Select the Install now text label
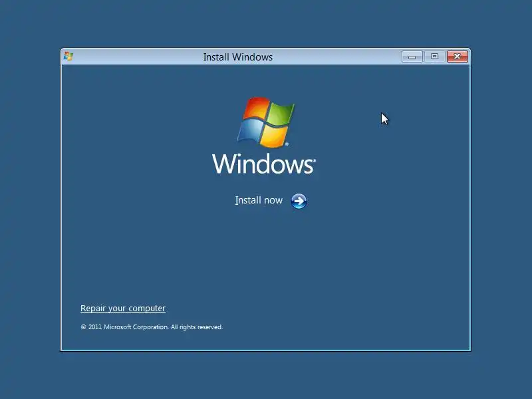The width and height of the screenshot is (532, 399). point(259,200)
